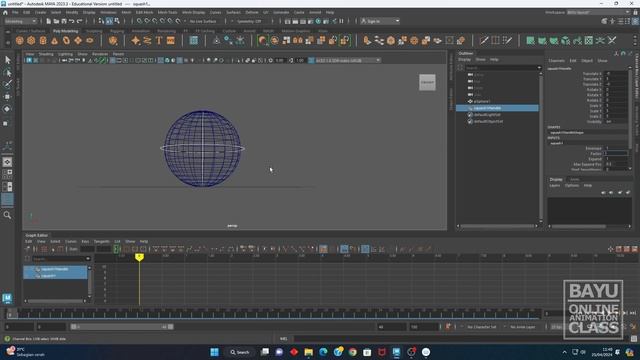Open the Mesh Tools menu

tap(167, 13)
